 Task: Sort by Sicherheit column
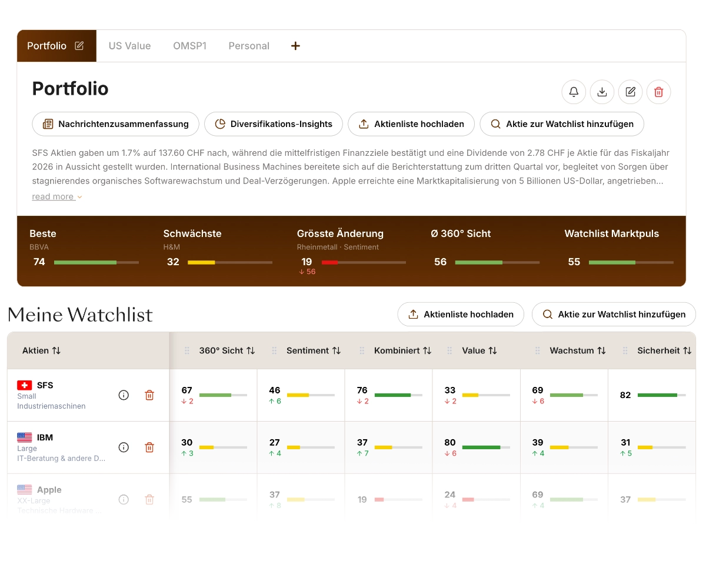coord(687,350)
